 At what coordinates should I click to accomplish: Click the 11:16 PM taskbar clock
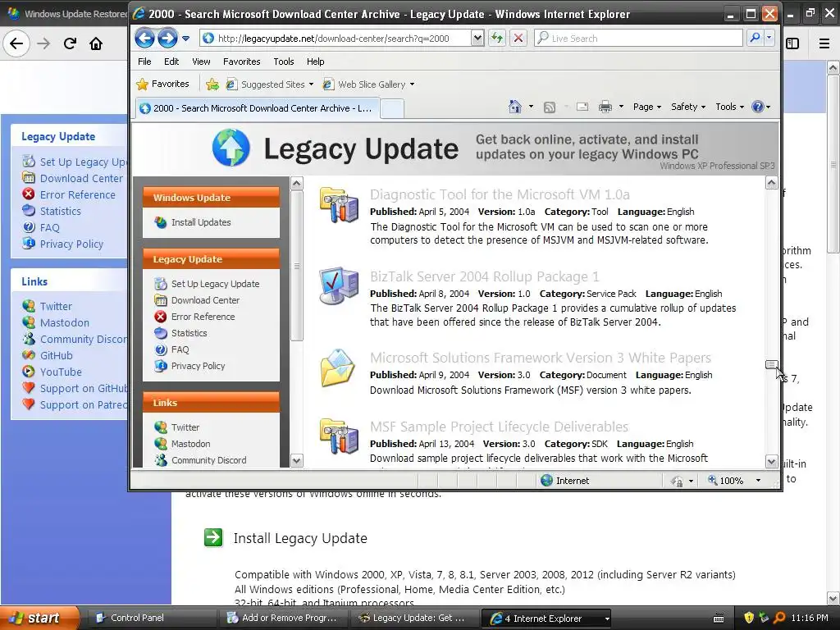[x=810, y=618]
